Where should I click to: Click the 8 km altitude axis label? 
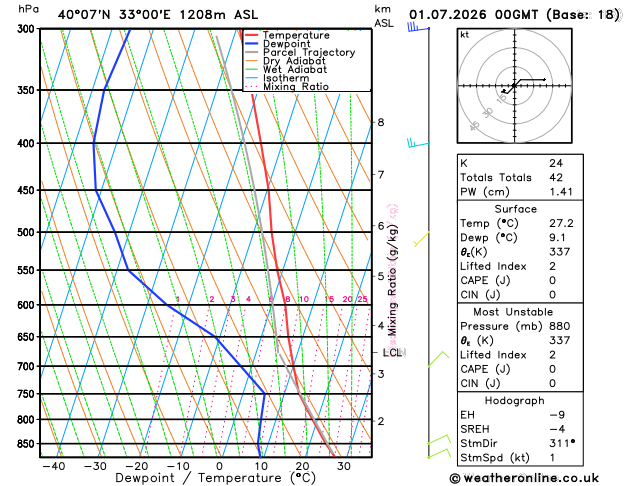[380, 122]
